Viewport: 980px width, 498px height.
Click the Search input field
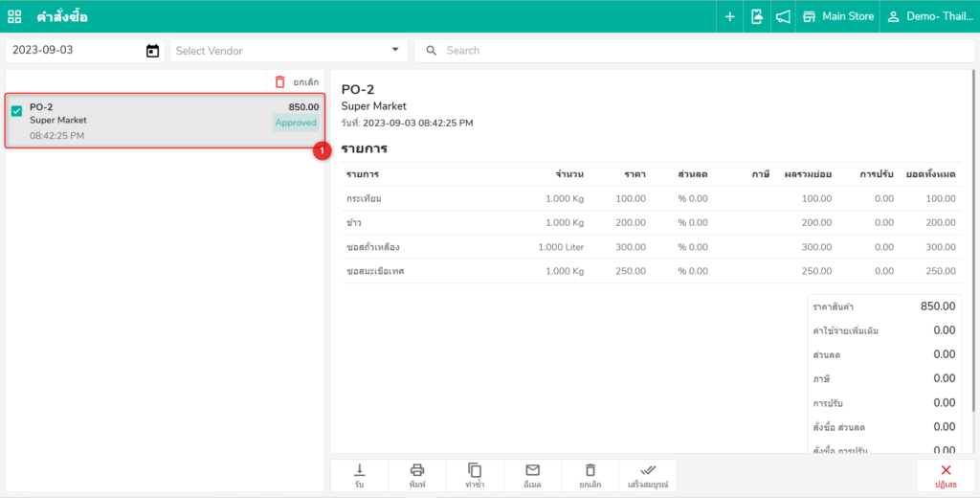click(695, 51)
